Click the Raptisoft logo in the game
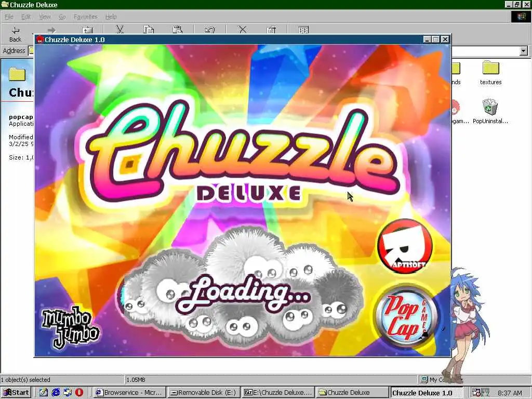Screen dimensions: 532x399 [405, 246]
